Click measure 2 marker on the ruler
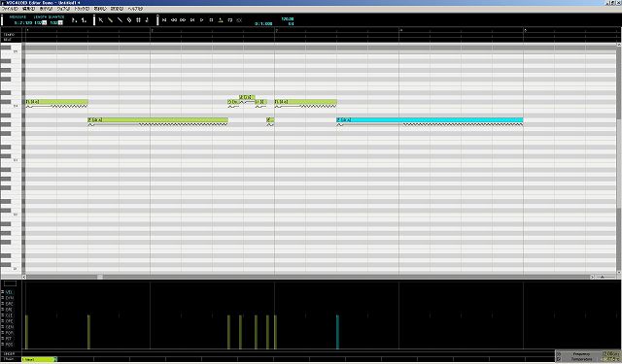 (152, 30)
